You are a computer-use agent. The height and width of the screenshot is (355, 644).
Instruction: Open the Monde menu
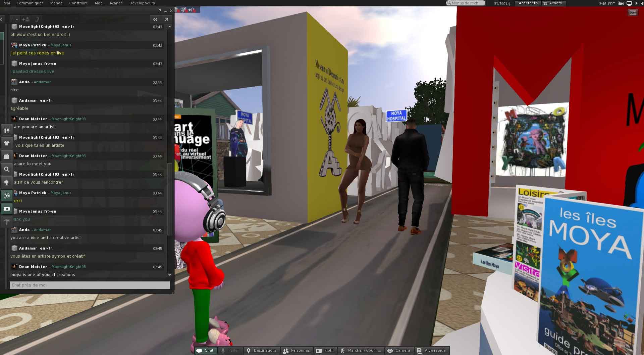click(56, 3)
